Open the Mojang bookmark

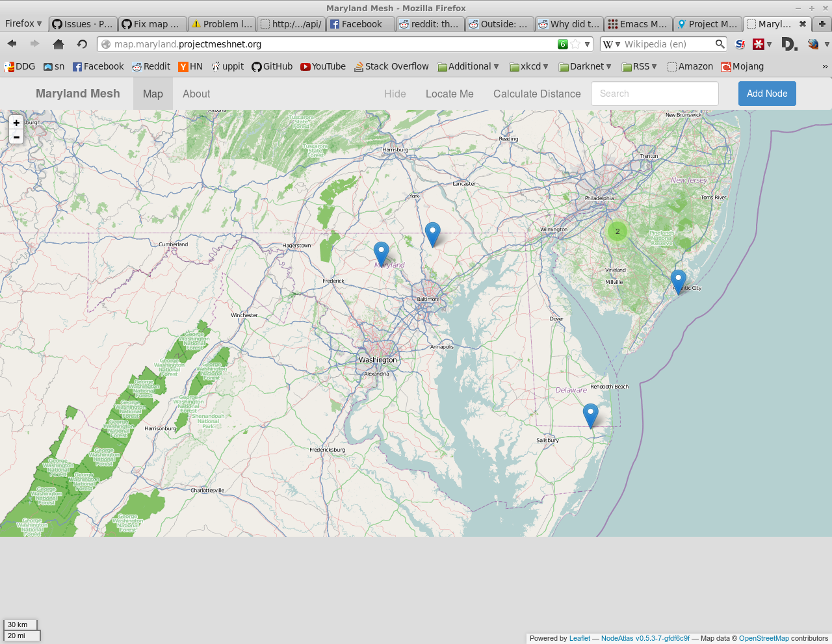click(x=742, y=66)
